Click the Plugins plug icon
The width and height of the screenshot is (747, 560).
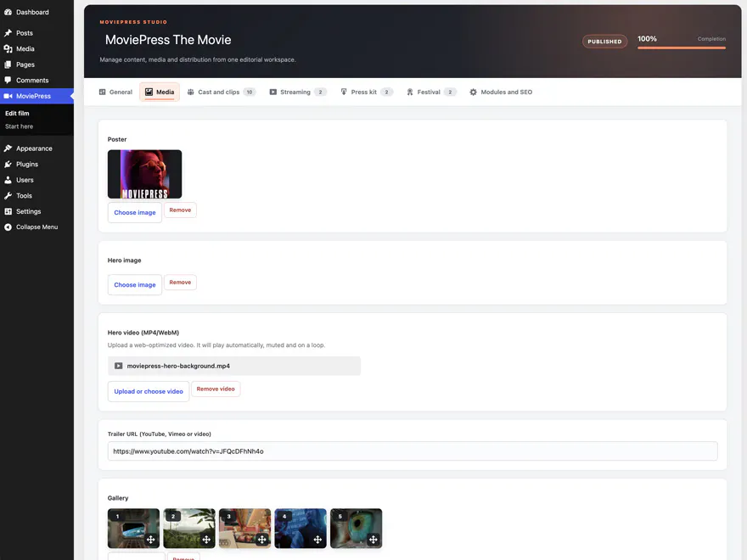coord(8,164)
